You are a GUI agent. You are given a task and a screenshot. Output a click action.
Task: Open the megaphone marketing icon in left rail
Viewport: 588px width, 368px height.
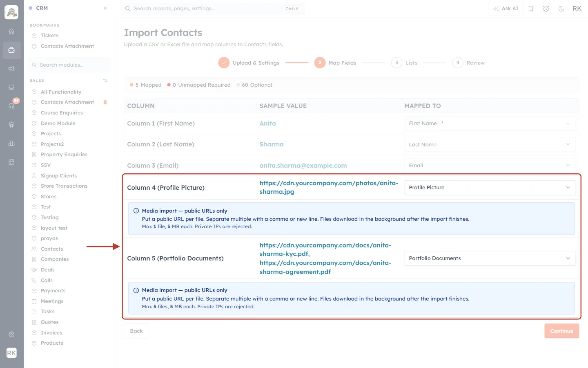pos(11,69)
